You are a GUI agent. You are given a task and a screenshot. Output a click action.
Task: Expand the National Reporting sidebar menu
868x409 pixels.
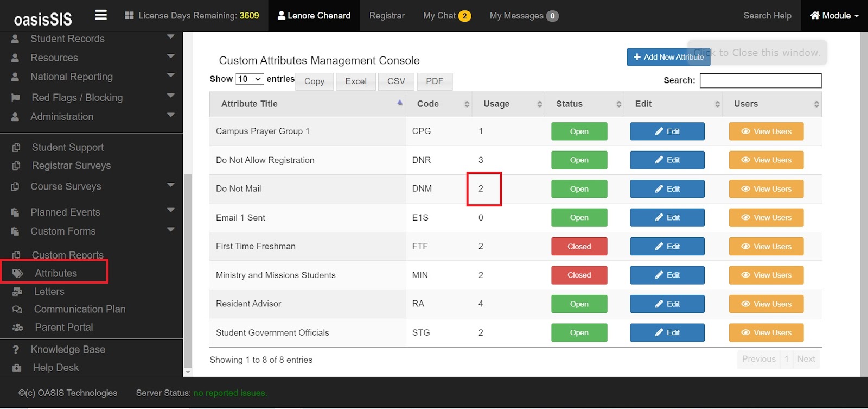coord(171,75)
